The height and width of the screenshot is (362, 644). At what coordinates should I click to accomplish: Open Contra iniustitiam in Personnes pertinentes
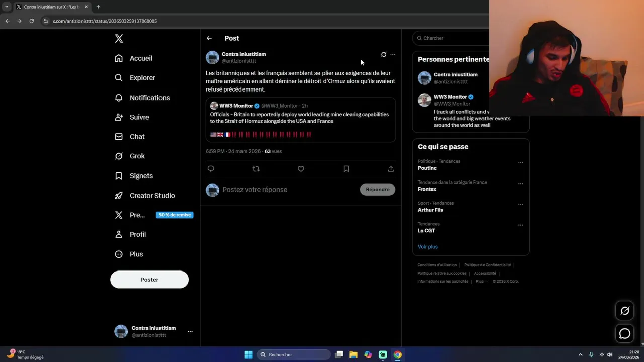pyautogui.click(x=456, y=75)
